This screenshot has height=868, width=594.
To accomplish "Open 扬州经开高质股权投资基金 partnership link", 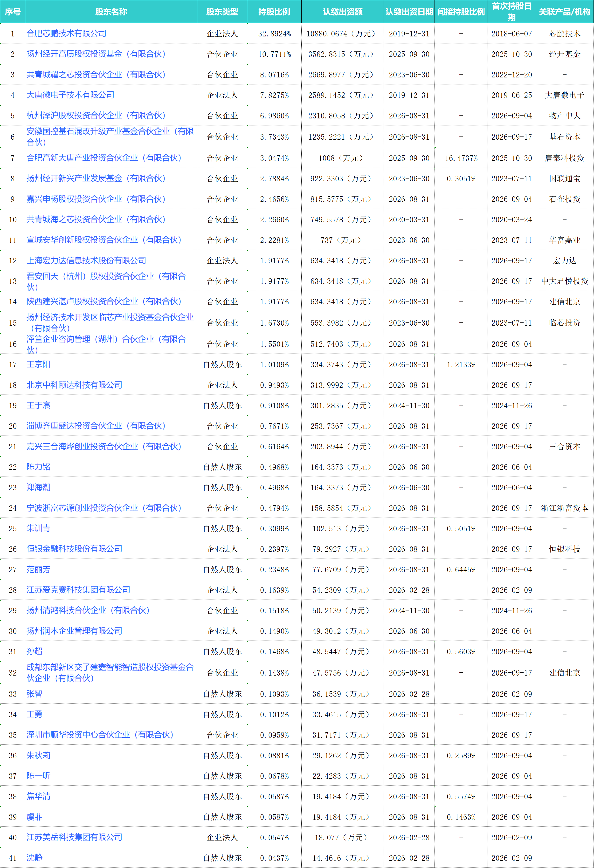I will [96, 54].
